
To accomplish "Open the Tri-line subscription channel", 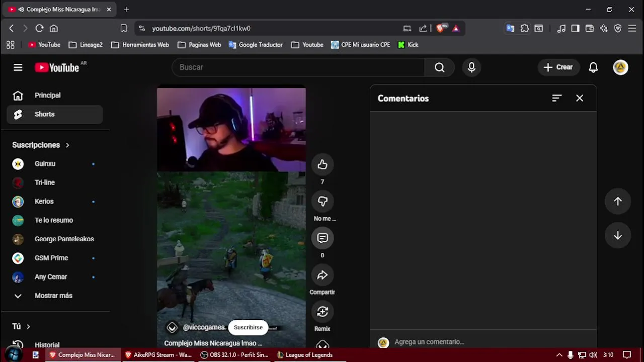I will (x=55, y=183).
